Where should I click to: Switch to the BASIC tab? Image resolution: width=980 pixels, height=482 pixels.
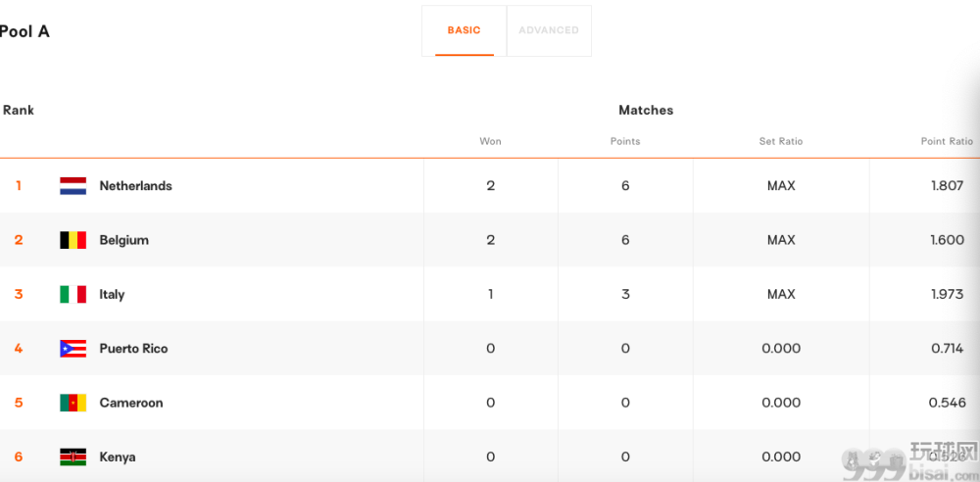pyautogui.click(x=465, y=30)
